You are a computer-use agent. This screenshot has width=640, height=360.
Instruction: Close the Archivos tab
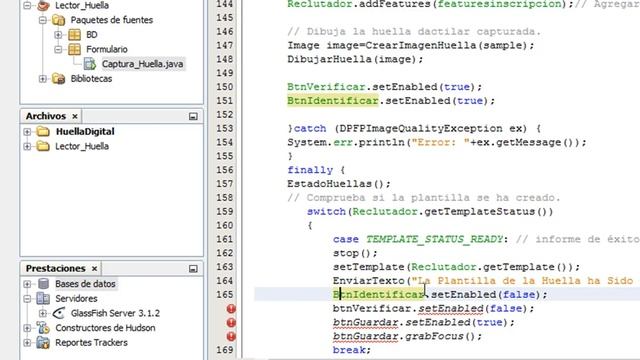pyautogui.click(x=75, y=117)
